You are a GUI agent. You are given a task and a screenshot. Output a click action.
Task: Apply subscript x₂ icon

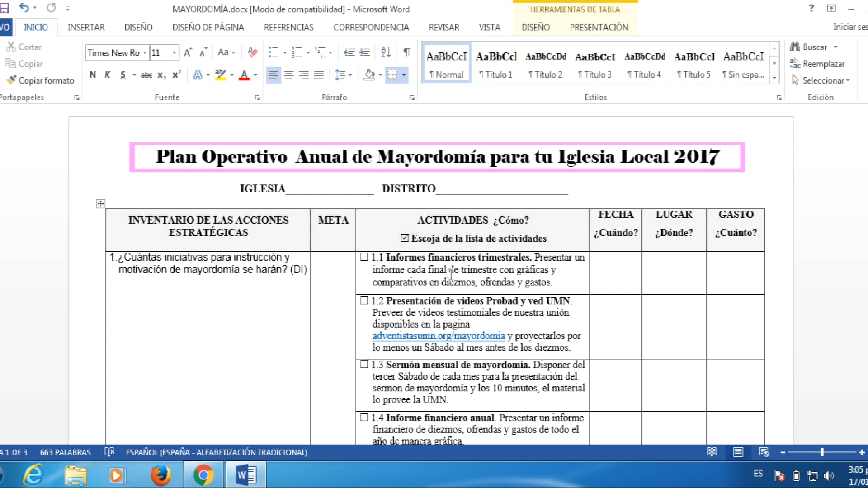tap(161, 75)
